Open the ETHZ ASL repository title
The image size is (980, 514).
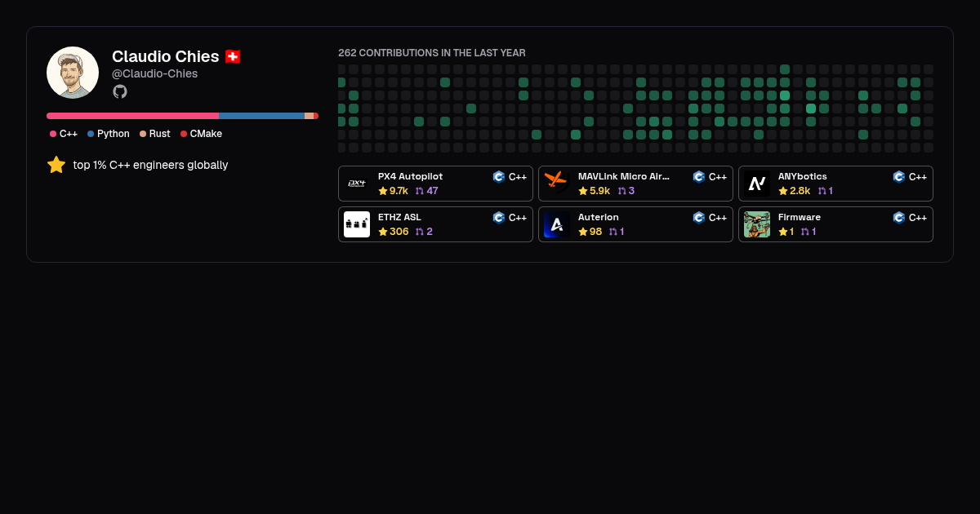pos(399,217)
